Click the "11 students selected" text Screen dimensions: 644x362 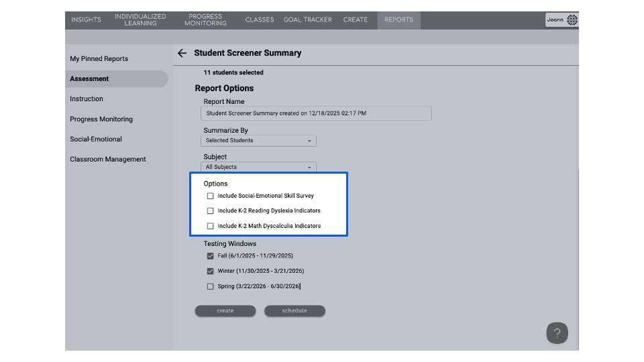pos(233,72)
